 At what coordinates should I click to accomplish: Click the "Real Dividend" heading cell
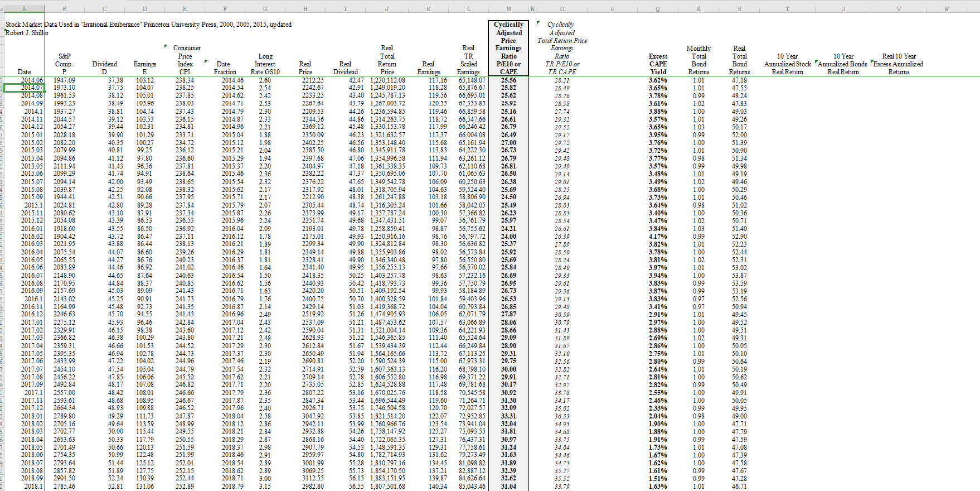click(346, 68)
